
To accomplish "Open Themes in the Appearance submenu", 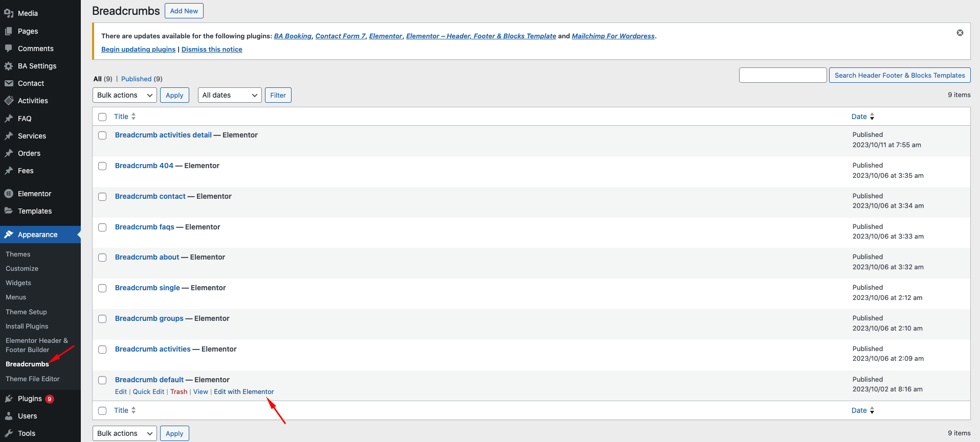I will pos(18,254).
